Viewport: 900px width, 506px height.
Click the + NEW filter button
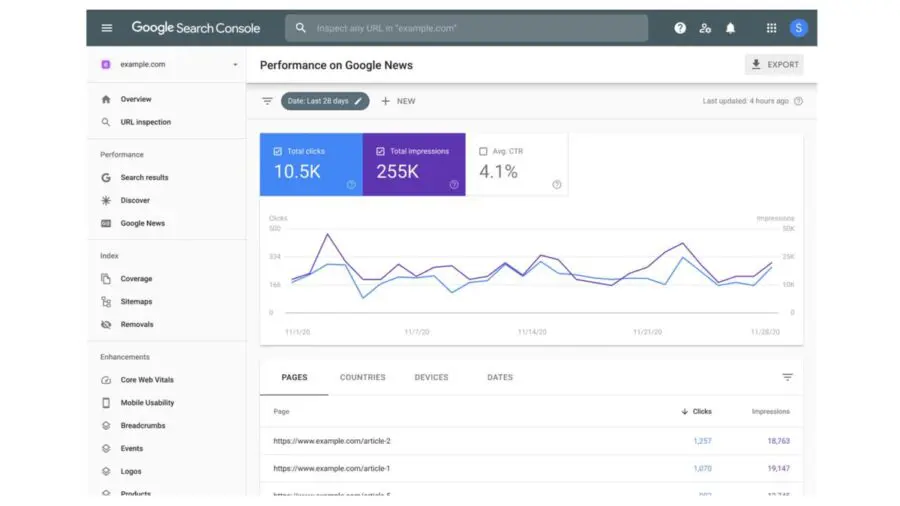[398, 101]
